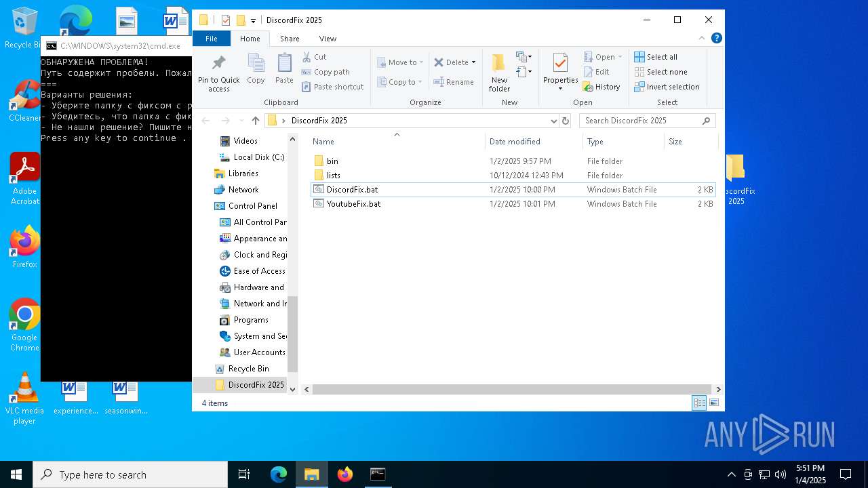The image size is (868, 488).
Task: Show file History
Action: pyautogui.click(x=601, y=87)
